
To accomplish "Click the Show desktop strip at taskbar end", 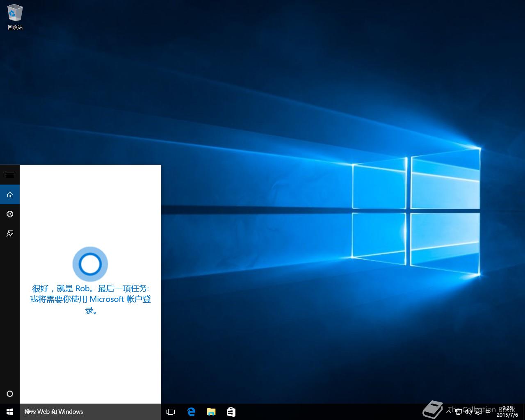I will (x=523, y=412).
